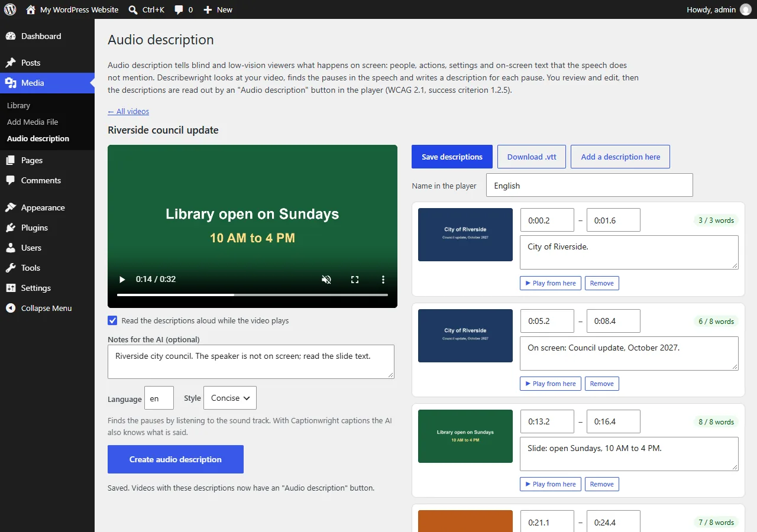
Task: Play from here on open Sundays slide
Action: pyautogui.click(x=551, y=484)
